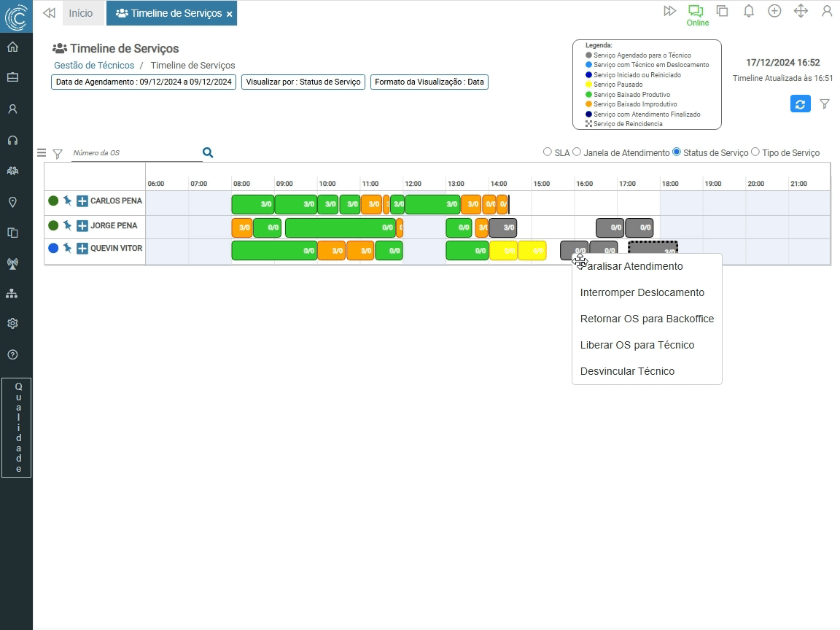Click the Número da OS search field
The width and height of the screenshot is (840, 630).
point(135,153)
